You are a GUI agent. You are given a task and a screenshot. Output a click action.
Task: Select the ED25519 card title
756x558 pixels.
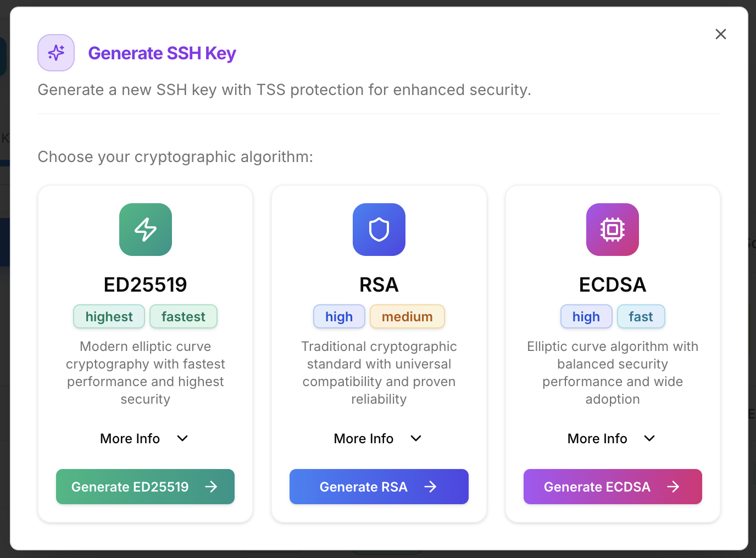coord(145,284)
